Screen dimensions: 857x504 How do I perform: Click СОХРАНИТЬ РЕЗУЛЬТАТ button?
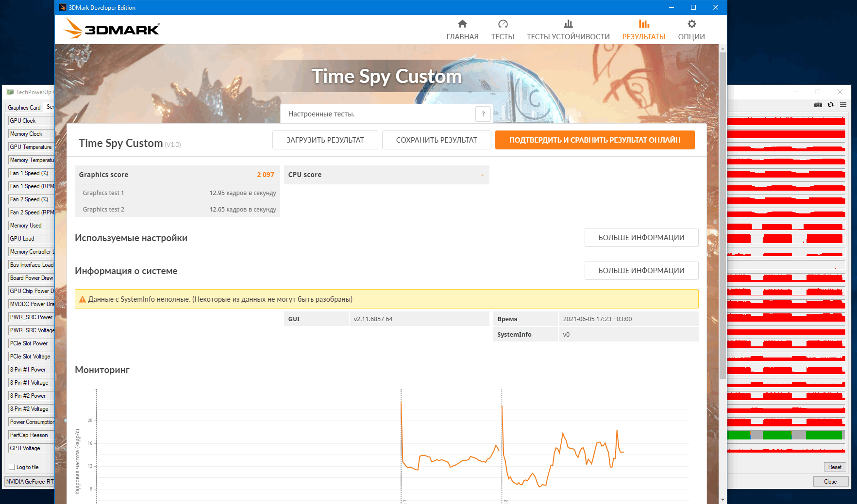click(437, 140)
